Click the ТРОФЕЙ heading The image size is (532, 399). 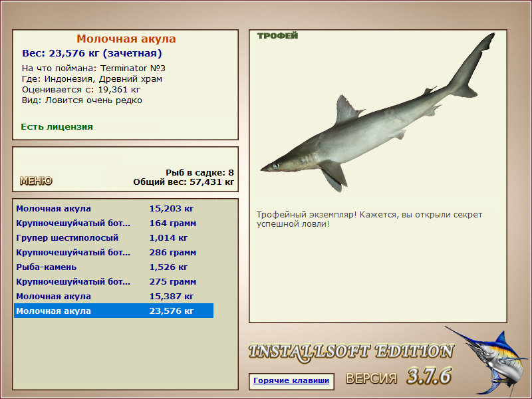click(x=277, y=36)
